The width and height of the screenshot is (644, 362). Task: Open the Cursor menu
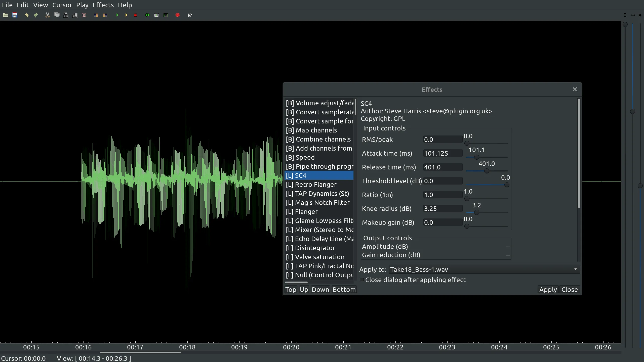62,5
